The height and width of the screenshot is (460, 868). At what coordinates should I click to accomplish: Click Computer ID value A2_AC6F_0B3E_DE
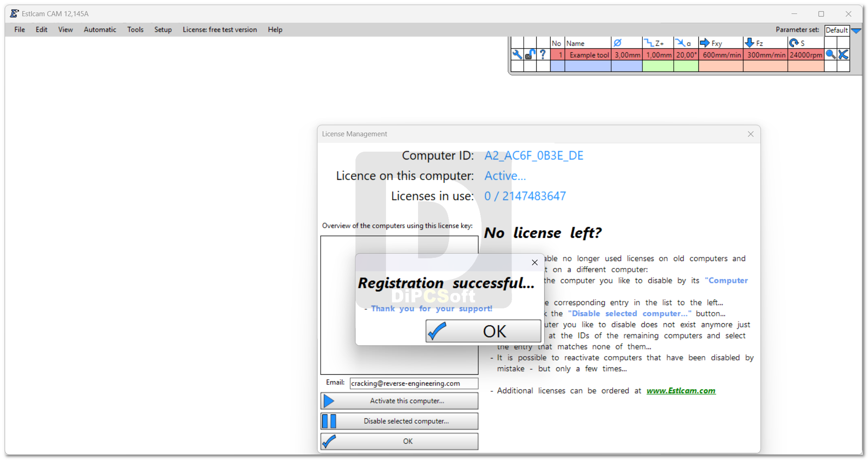click(534, 156)
